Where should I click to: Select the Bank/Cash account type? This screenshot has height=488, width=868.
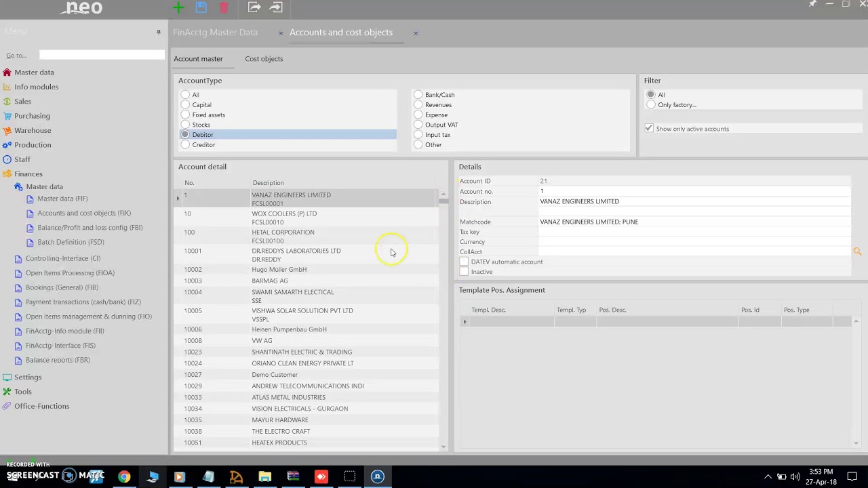[x=418, y=95]
